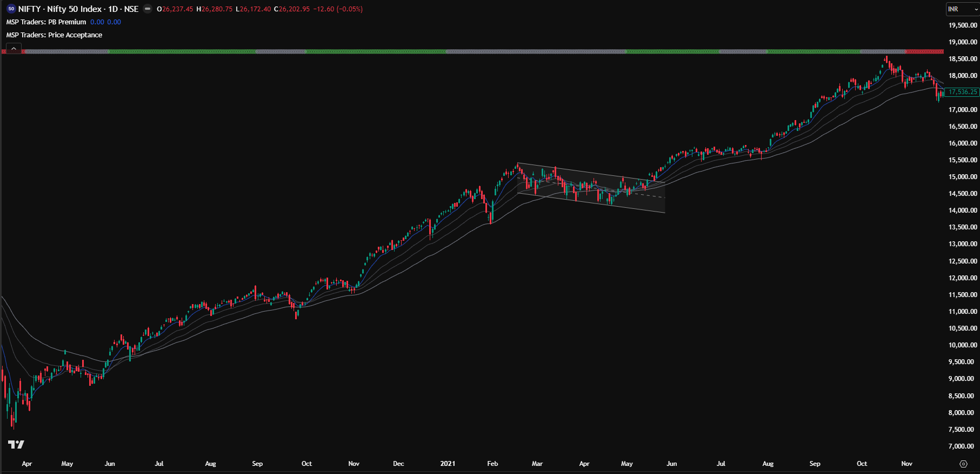The image size is (980, 474).
Task: Click the Jun 2020 label on time axis
Action: pyautogui.click(x=110, y=464)
